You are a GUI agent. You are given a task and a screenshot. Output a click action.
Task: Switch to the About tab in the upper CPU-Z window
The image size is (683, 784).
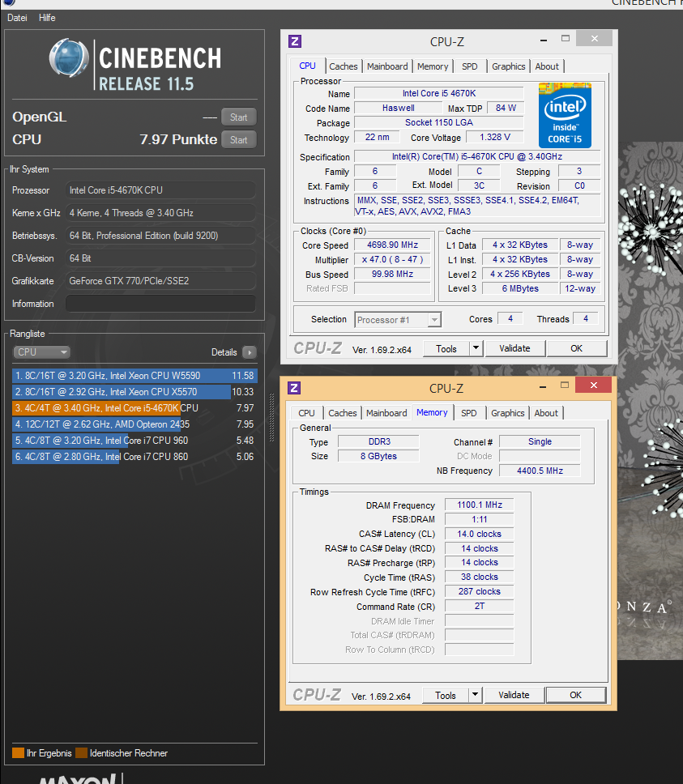point(547,66)
